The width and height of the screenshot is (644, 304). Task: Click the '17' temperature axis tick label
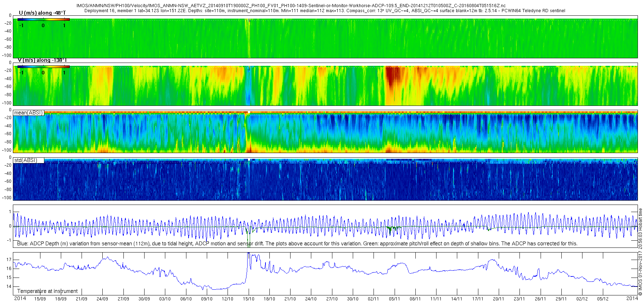[x=9, y=260]
